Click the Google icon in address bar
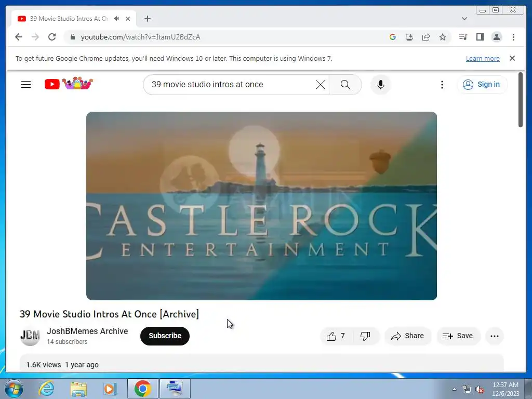Screen dimensions: 532x399 pyautogui.click(x=393, y=37)
